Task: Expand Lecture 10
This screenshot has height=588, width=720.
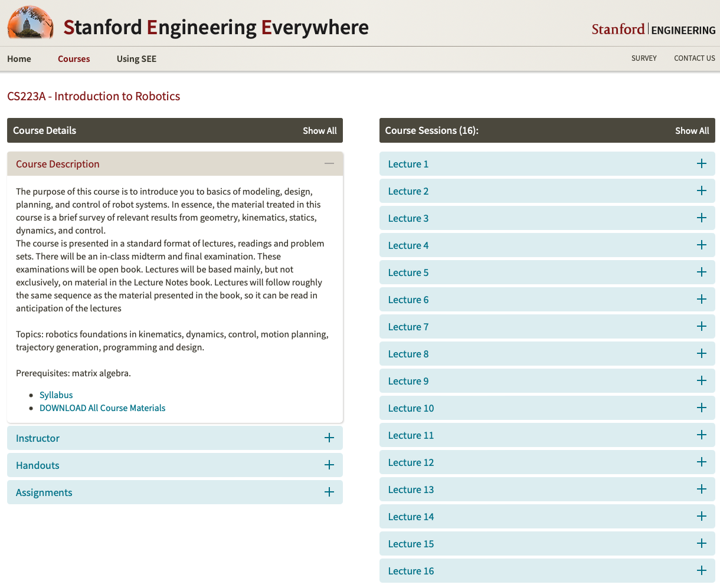Action: tap(547, 408)
